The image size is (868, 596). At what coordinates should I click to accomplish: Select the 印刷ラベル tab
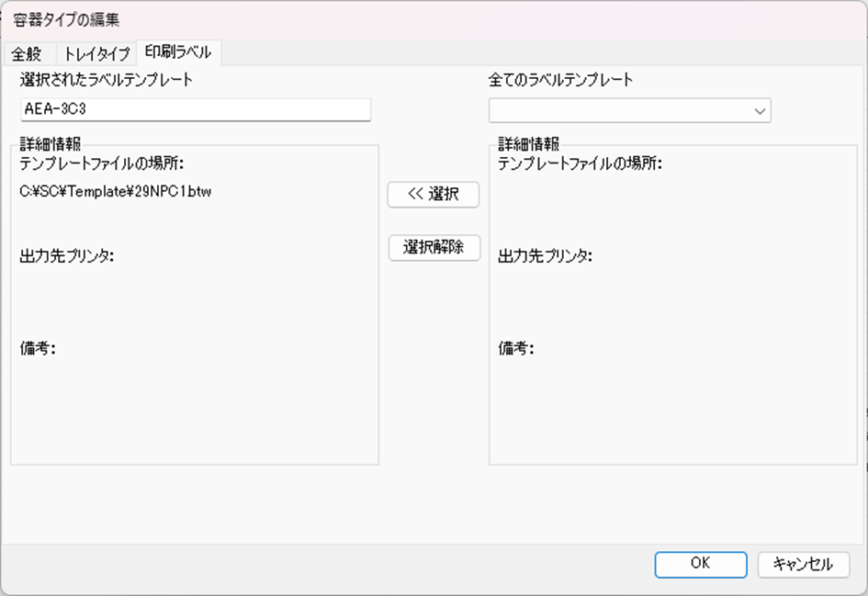point(177,52)
